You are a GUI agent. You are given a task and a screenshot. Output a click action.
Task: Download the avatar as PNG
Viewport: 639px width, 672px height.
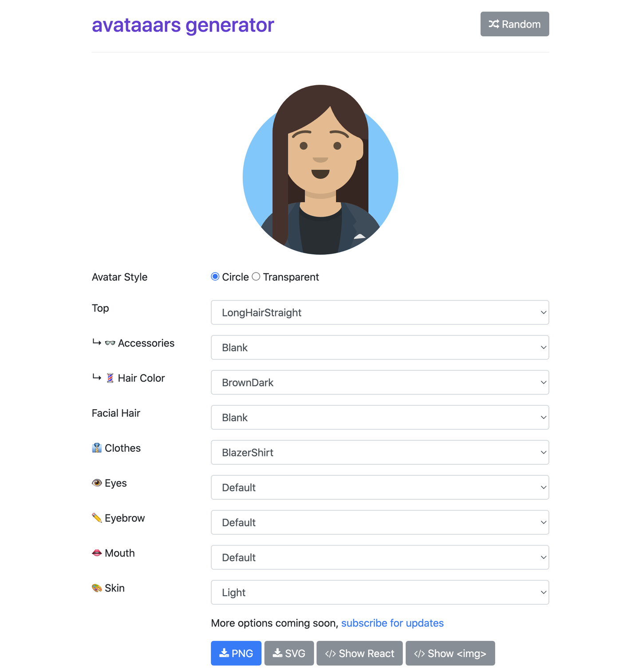click(236, 653)
